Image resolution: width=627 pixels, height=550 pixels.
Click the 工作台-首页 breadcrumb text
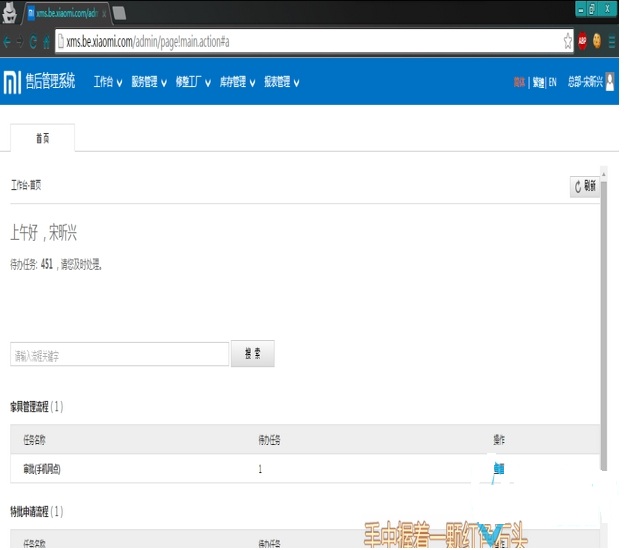click(26, 185)
